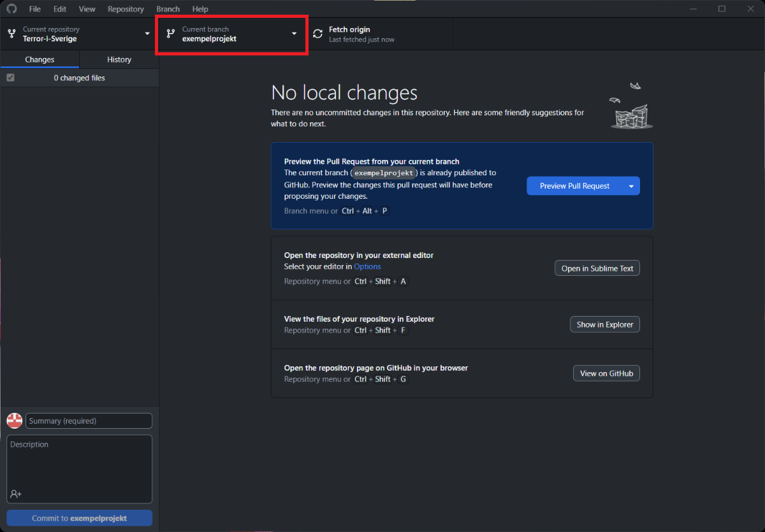
Task: Click the '0 changed files' label
Action: [x=79, y=78]
